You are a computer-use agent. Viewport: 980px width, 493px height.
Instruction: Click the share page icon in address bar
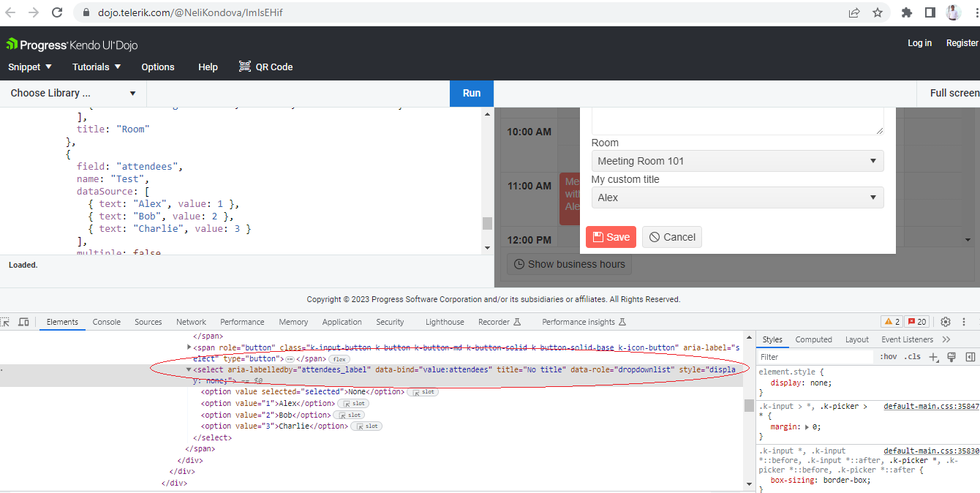(854, 12)
